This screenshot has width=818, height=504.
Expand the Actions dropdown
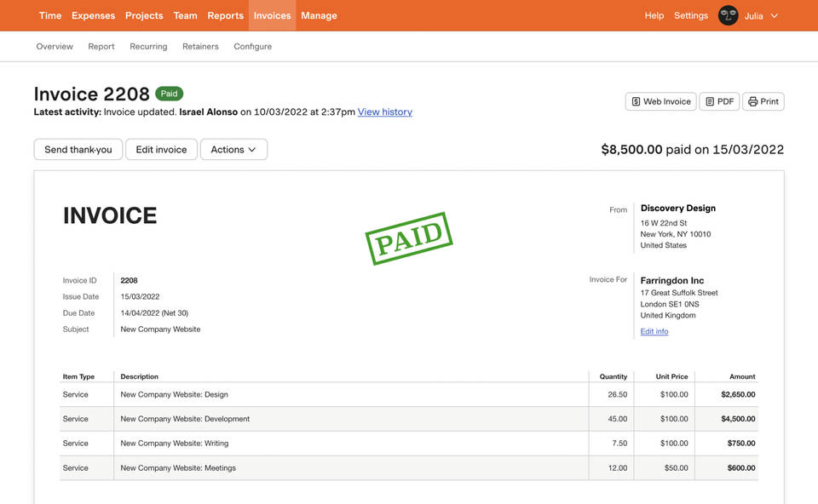[233, 150]
